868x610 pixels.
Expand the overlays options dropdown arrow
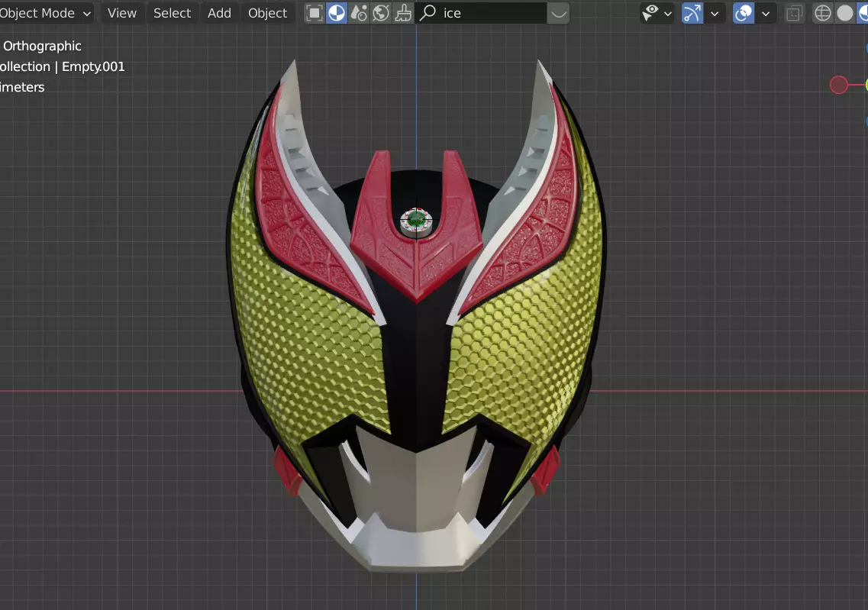766,13
